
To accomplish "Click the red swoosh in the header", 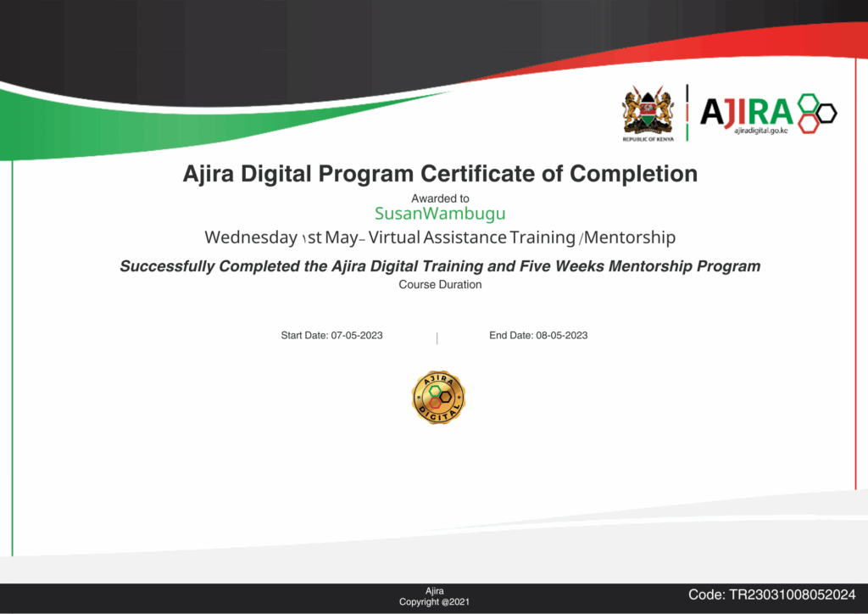I will click(x=721, y=47).
